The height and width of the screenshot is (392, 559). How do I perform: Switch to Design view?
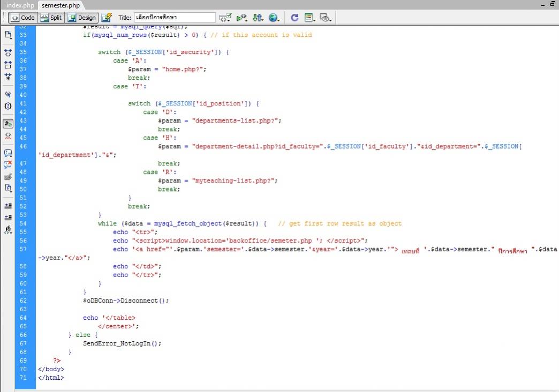click(x=82, y=18)
